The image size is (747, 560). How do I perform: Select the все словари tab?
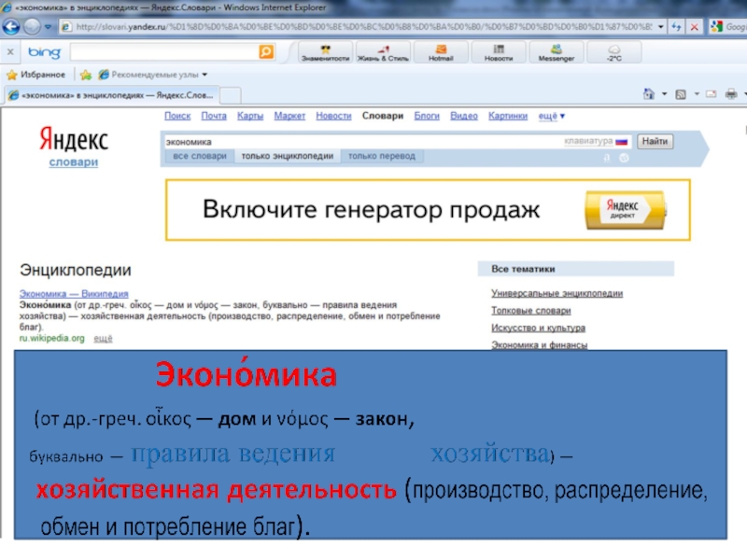pos(200,156)
